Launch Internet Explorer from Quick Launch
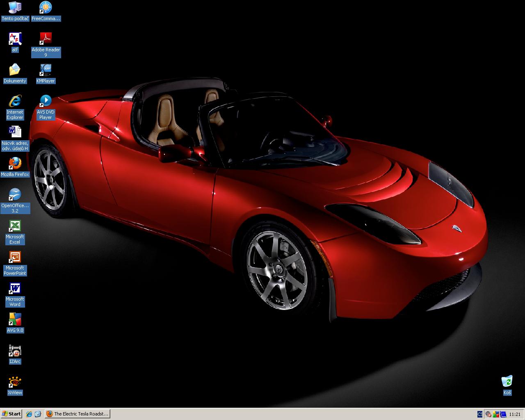 point(29,414)
